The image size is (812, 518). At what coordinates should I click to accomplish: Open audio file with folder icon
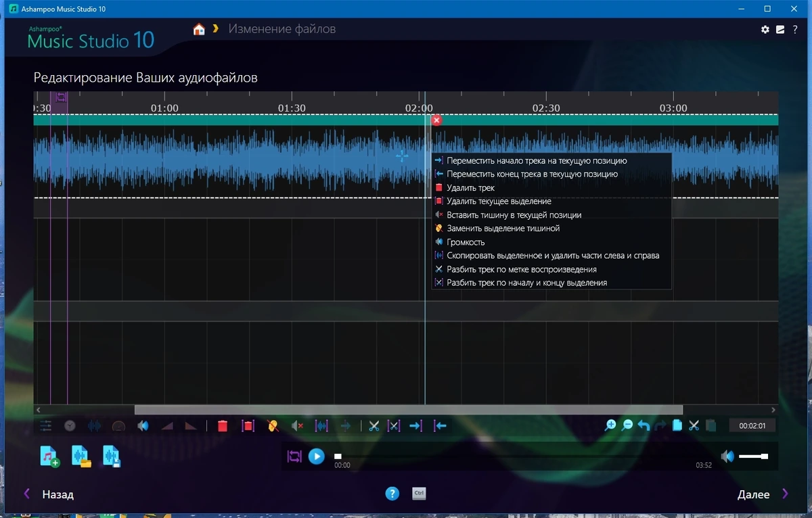coord(81,457)
